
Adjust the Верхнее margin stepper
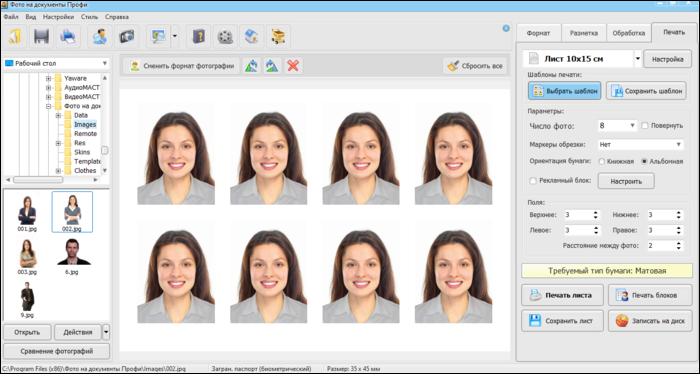(x=596, y=215)
